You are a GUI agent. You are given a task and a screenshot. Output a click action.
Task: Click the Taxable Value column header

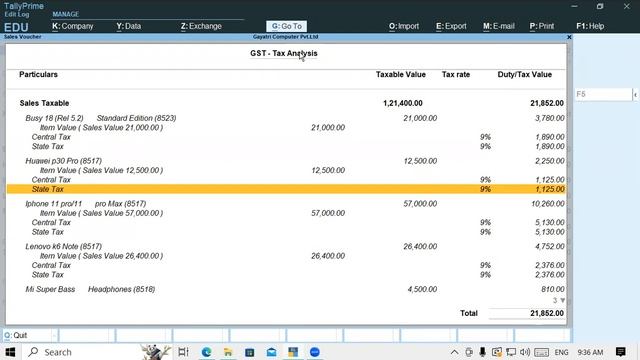[x=400, y=75]
